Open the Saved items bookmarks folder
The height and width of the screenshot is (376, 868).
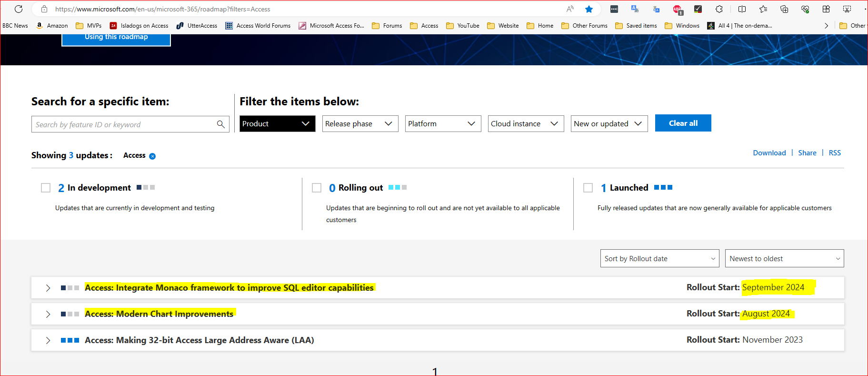pos(636,26)
